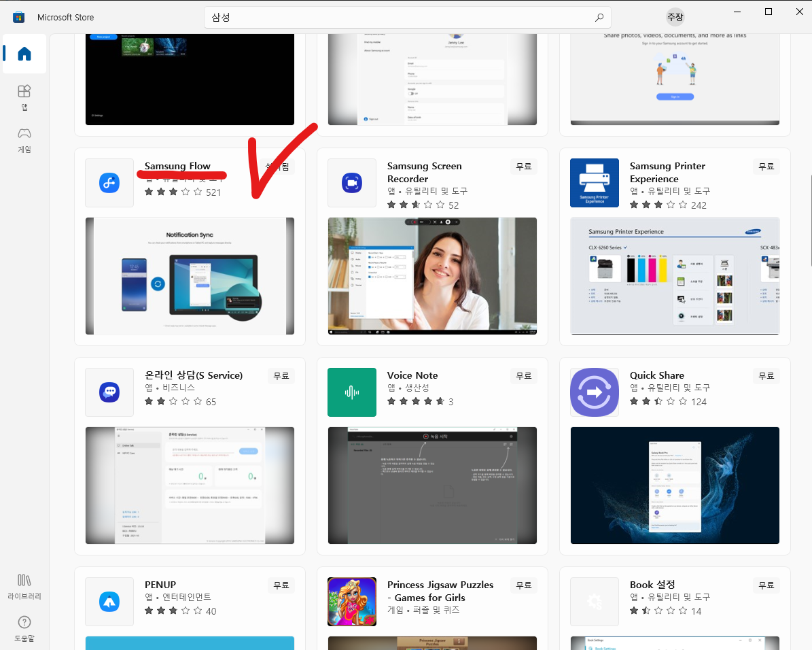The image size is (812, 650).
Task: Open Voice Note preview screenshot
Action: click(432, 485)
